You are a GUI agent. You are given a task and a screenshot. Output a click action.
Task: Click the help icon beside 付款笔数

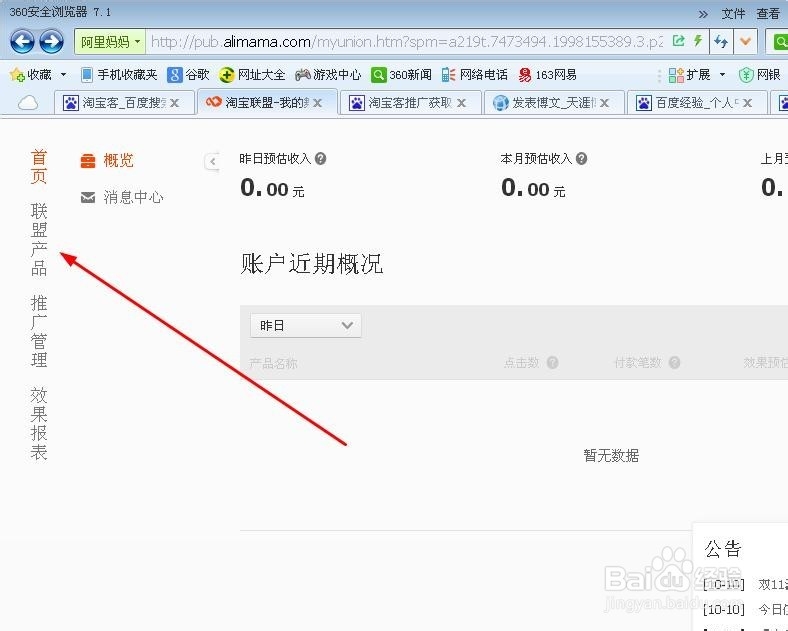pos(674,362)
